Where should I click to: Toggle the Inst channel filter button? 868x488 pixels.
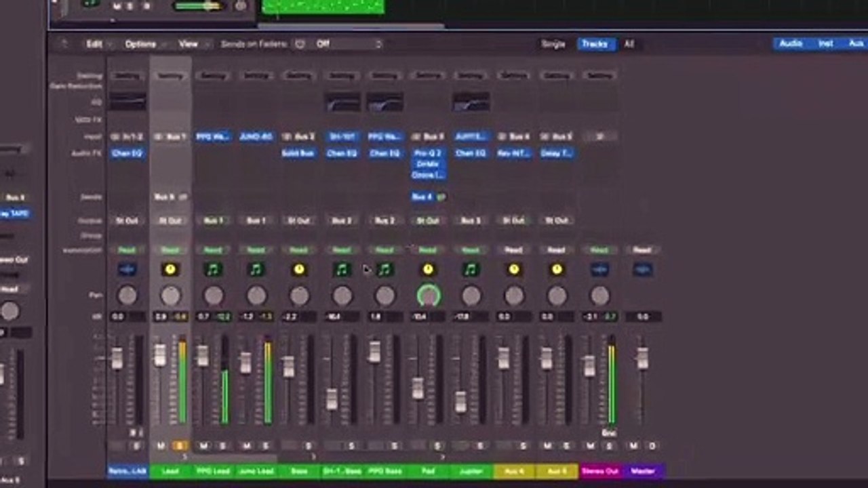825,43
